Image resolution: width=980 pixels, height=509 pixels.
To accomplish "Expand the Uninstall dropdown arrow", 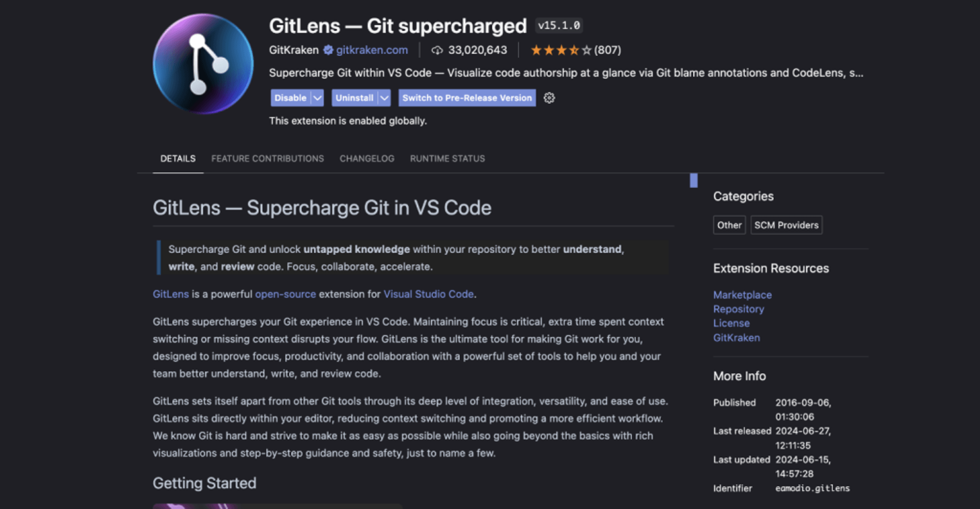I will pos(385,98).
